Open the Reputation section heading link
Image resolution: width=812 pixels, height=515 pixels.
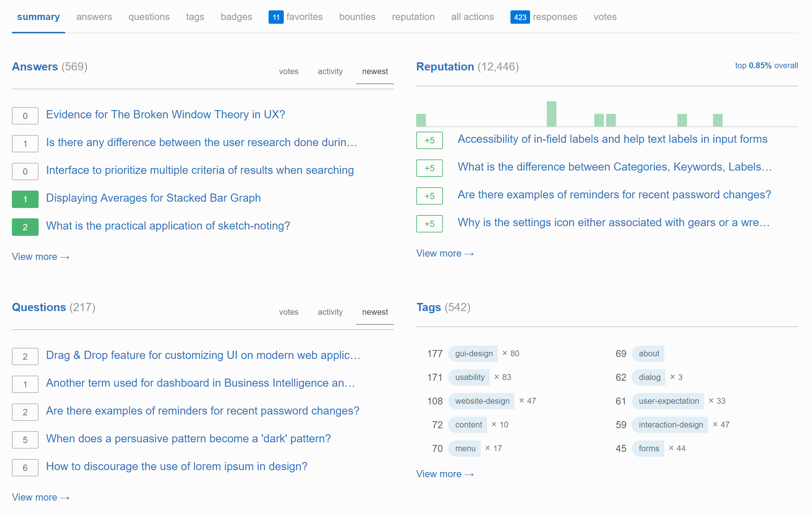445,67
